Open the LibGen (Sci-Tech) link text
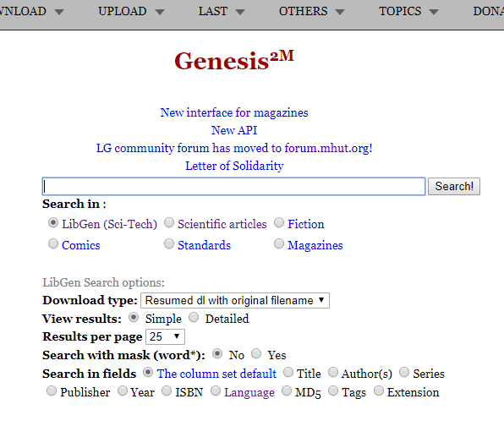504x437 pixels. [x=109, y=224]
